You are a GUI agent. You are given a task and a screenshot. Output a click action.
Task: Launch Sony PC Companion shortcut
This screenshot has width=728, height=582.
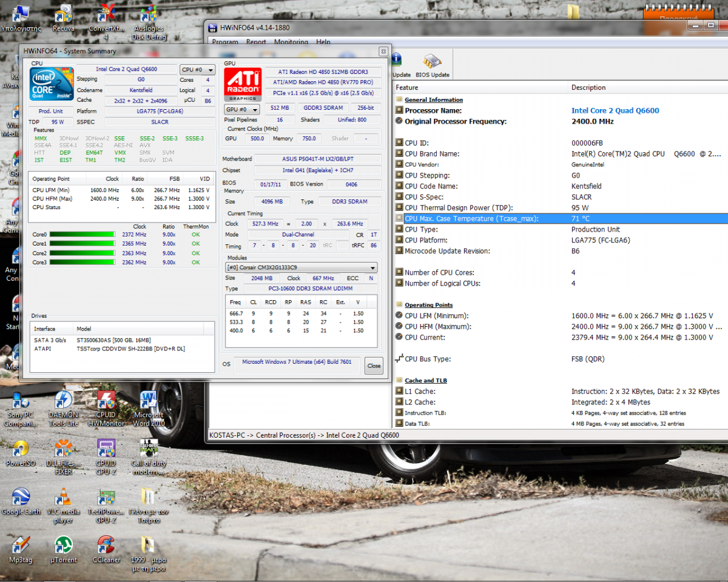click(21, 409)
